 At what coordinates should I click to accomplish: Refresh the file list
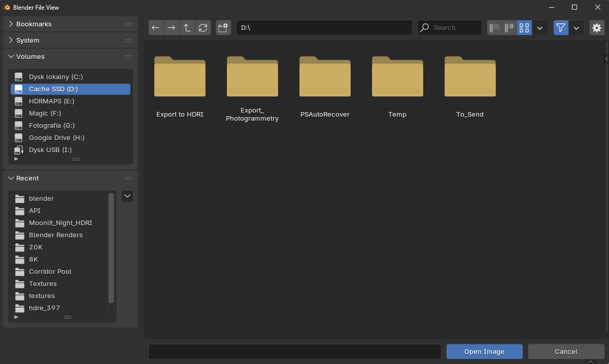pos(203,28)
